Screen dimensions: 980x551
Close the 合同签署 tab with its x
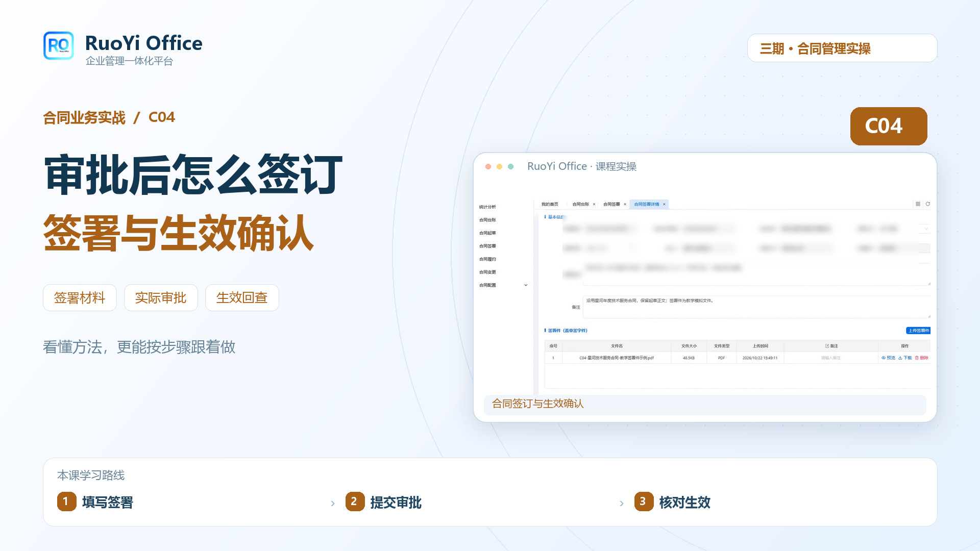(x=625, y=204)
